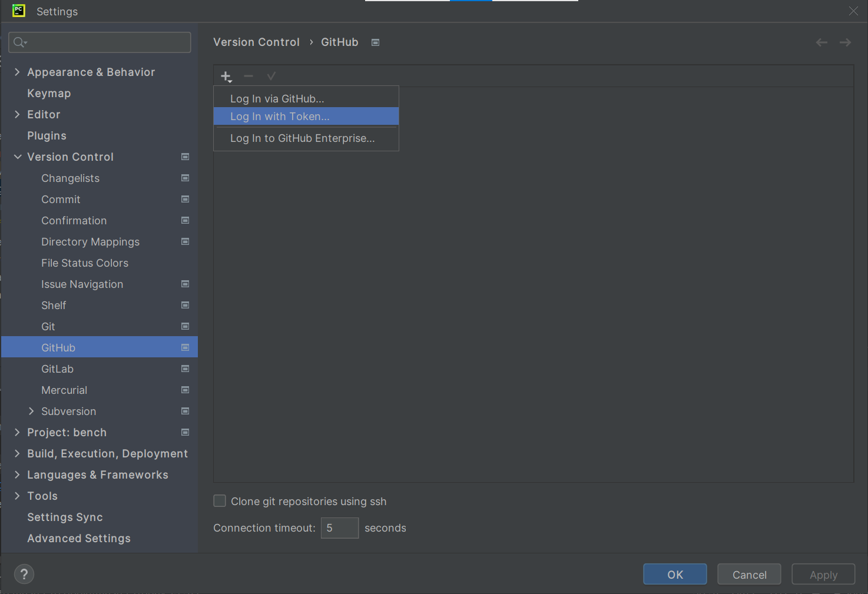
Task: Go back with the left arrow icon
Action: tap(821, 42)
